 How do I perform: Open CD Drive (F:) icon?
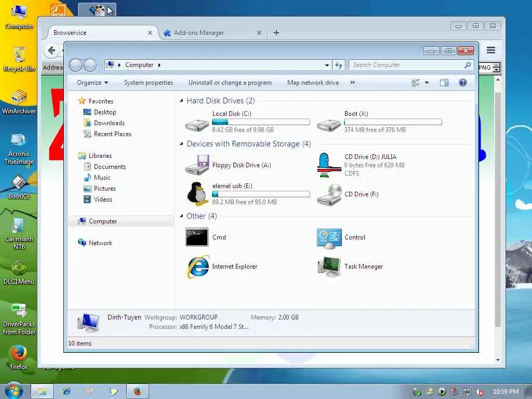click(x=329, y=194)
